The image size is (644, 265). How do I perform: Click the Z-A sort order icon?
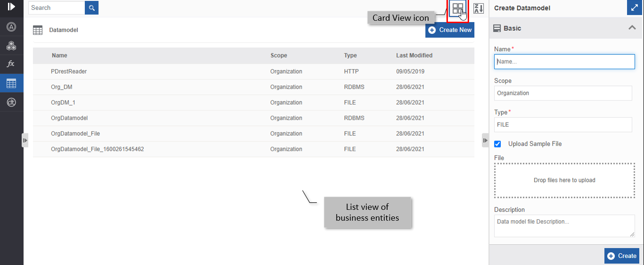(479, 8)
